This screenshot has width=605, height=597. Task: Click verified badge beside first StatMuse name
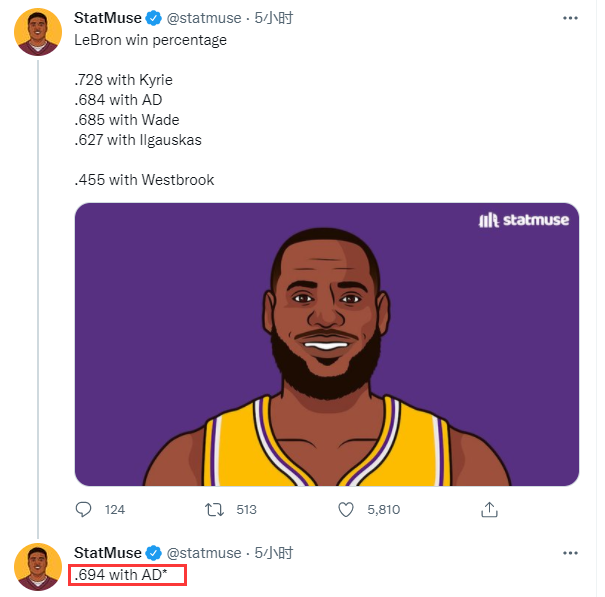(154, 19)
